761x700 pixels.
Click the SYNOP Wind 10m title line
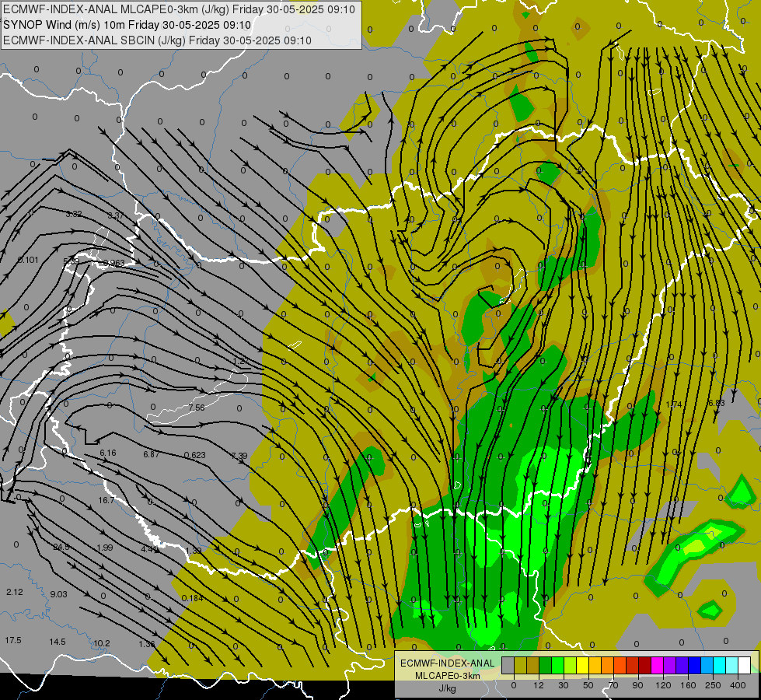pyautogui.click(x=127, y=25)
